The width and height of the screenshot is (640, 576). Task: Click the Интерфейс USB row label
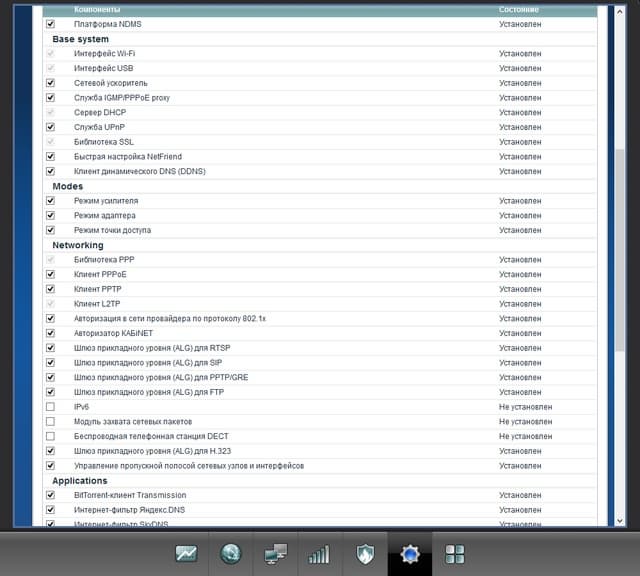click(x=104, y=68)
